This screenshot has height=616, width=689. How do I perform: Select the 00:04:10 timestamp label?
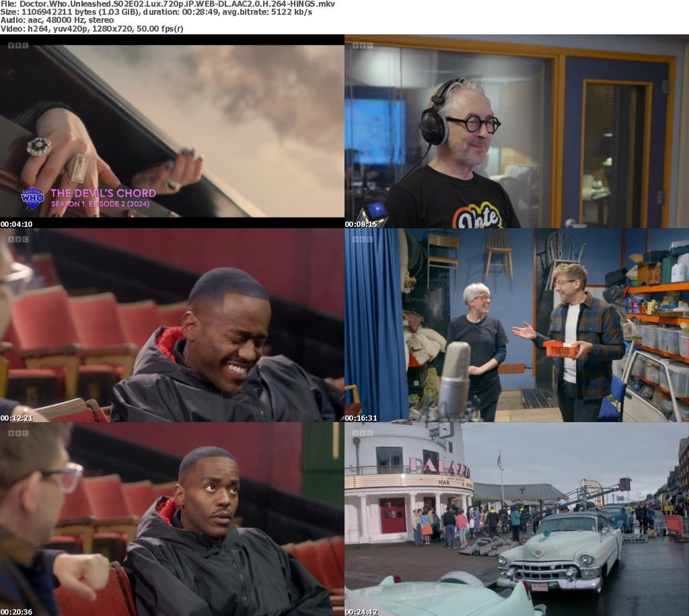click(16, 224)
